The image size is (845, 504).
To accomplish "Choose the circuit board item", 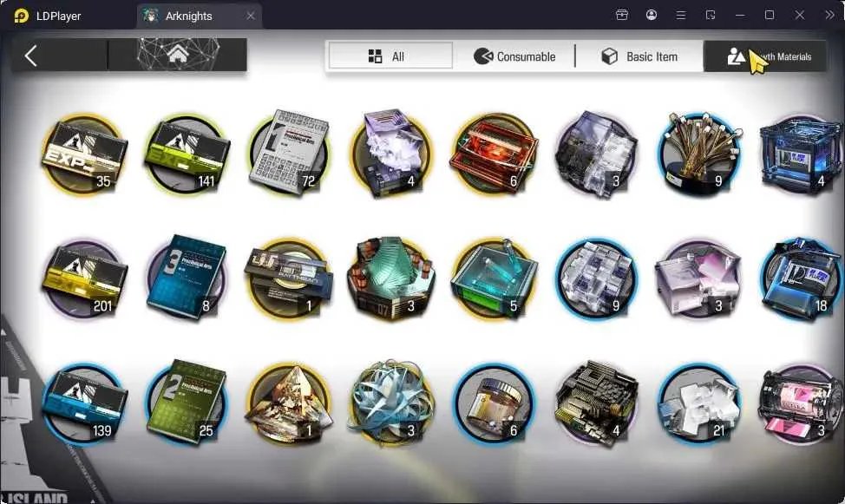I will click(597, 403).
